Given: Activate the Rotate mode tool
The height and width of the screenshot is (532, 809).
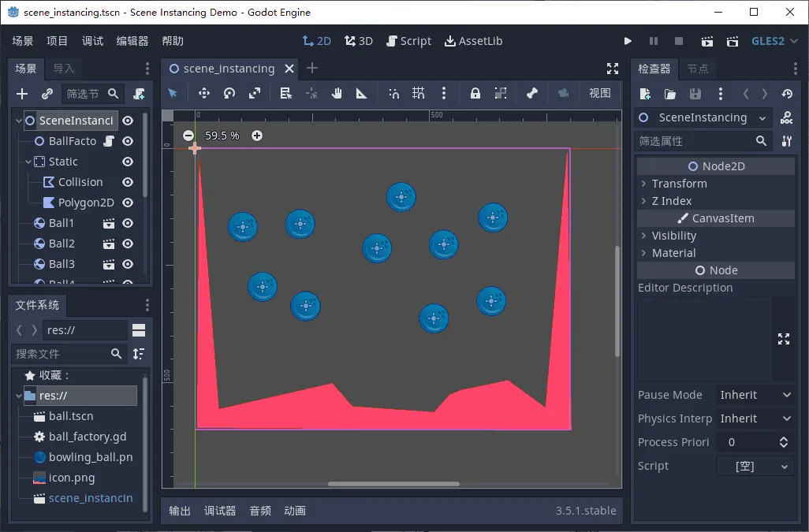Looking at the screenshot, I should (x=229, y=93).
